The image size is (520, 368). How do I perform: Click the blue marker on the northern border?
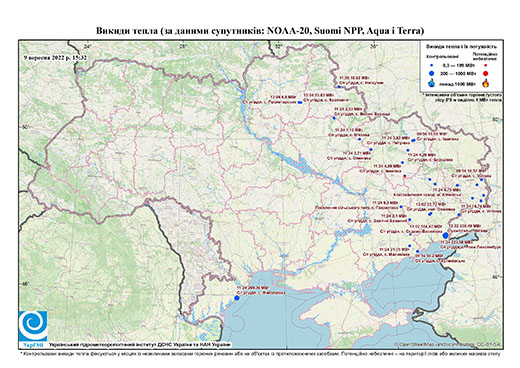[x=339, y=87]
